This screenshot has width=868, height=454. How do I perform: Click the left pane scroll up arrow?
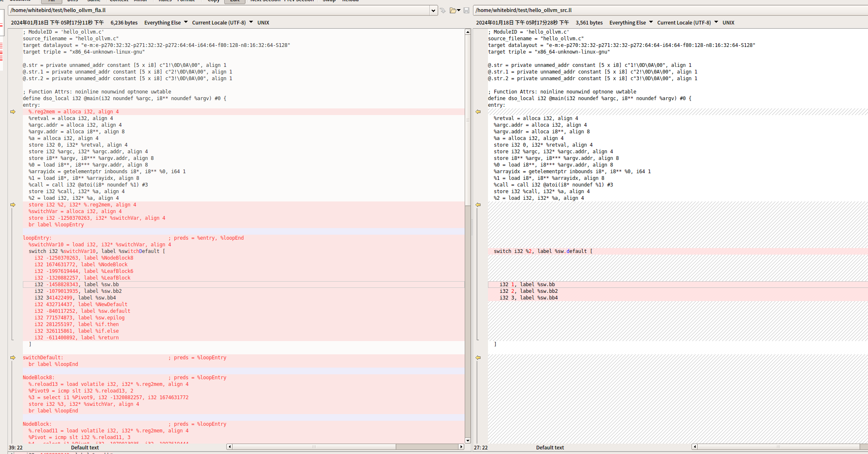pos(468,32)
